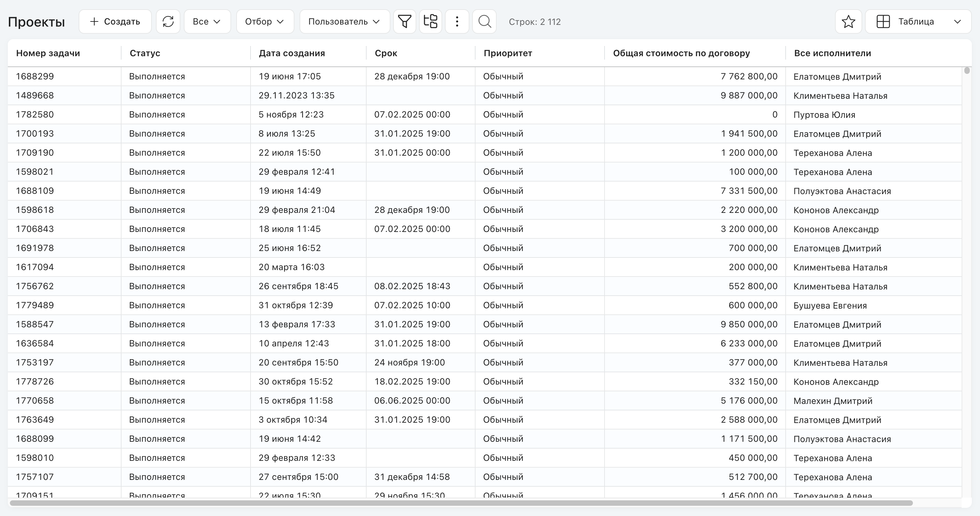Click deadline 24 ноября 19:00
The width and height of the screenshot is (980, 516).
410,362
